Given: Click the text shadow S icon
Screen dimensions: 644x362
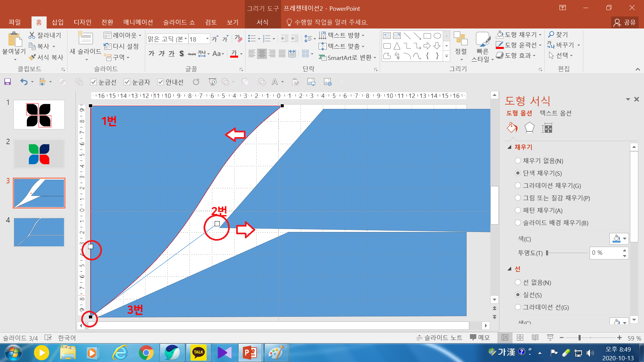Looking at the screenshot, I should [181, 54].
